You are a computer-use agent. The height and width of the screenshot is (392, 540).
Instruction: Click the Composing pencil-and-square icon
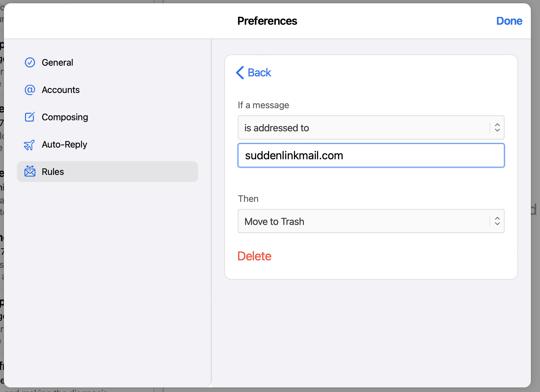(x=30, y=117)
